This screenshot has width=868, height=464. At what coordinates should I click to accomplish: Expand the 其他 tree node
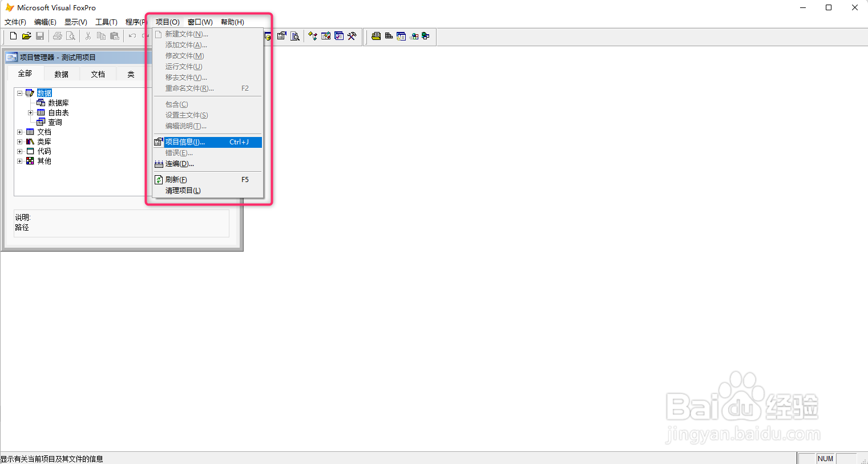point(19,161)
